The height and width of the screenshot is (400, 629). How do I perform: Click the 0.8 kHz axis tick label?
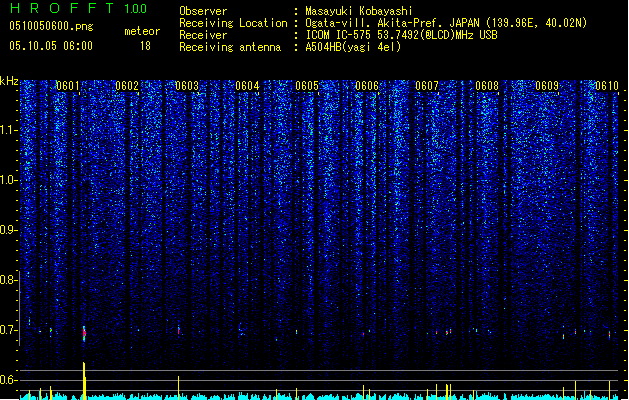(x=8, y=280)
